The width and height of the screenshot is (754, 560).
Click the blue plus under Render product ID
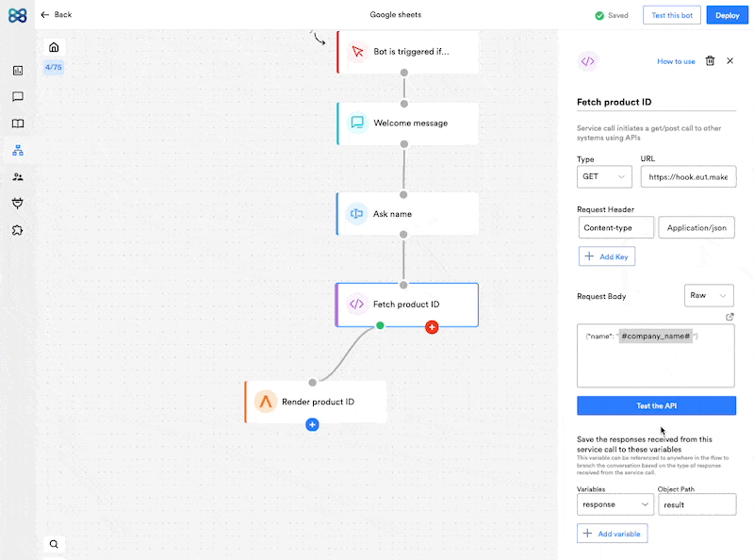coord(313,425)
